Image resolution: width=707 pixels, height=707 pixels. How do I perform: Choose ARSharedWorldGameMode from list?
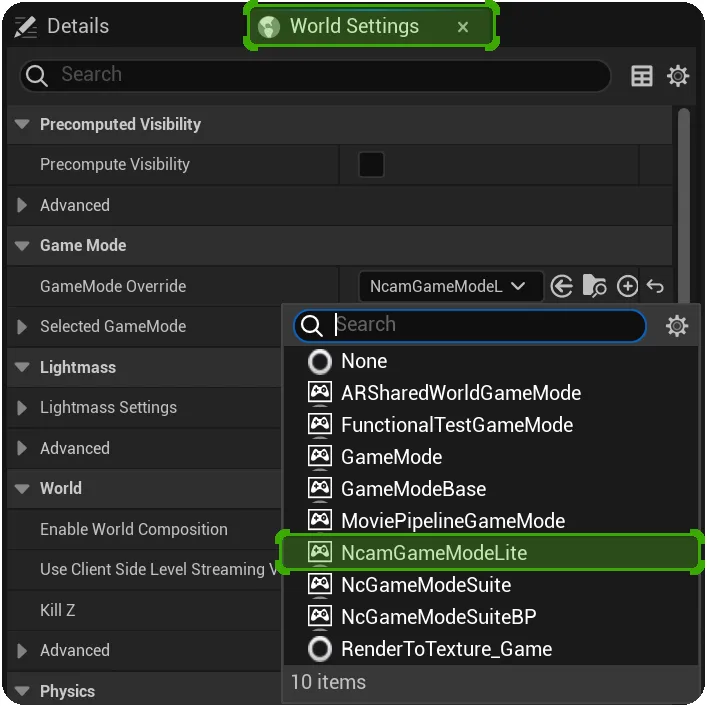pos(491,393)
